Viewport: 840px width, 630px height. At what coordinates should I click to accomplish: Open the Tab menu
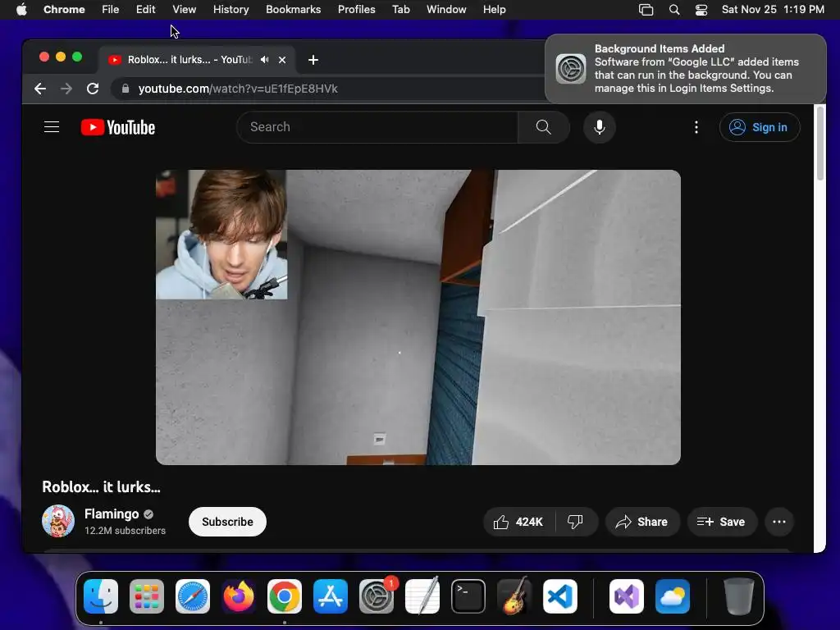coord(400,9)
